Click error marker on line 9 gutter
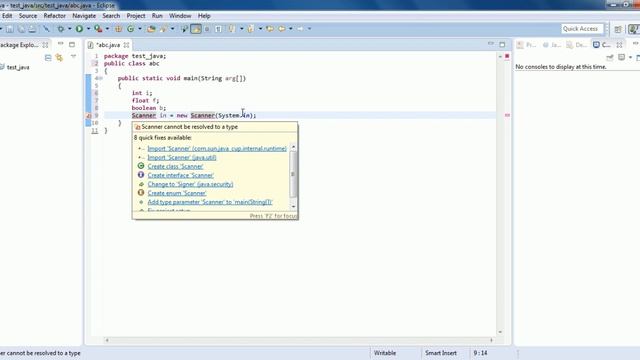Viewport: 640px width, 360px height. [88, 116]
